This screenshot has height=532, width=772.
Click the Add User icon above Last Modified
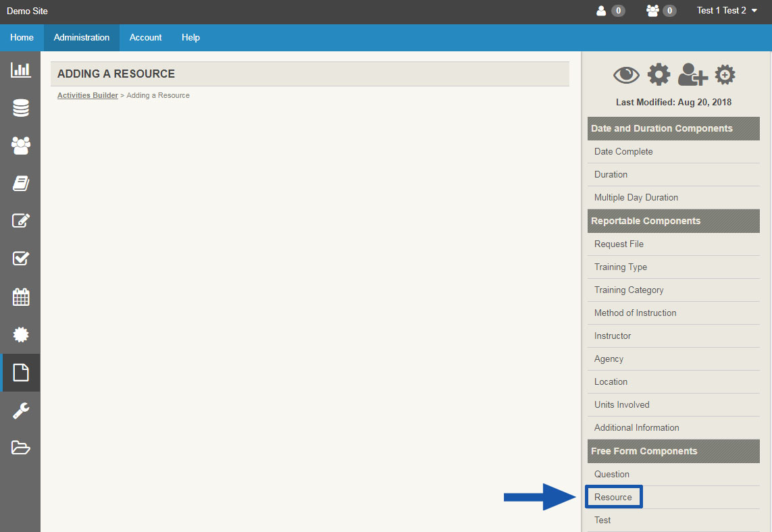point(692,74)
